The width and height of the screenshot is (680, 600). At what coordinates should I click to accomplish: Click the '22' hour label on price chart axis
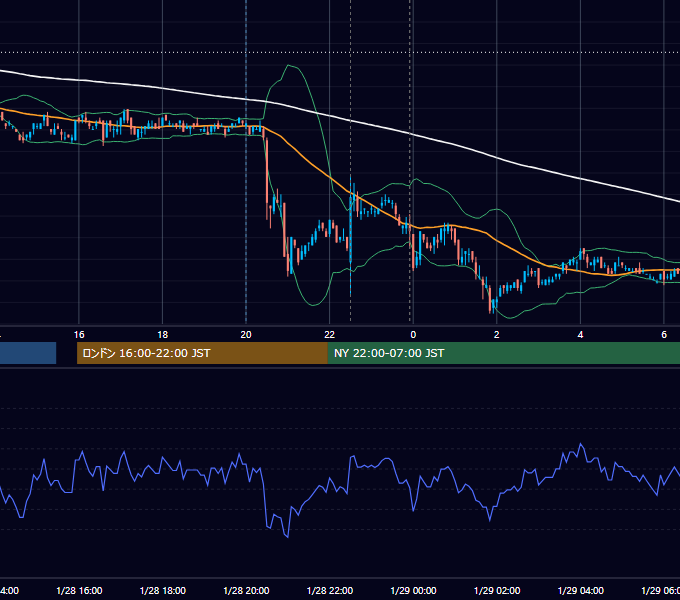tap(330, 334)
